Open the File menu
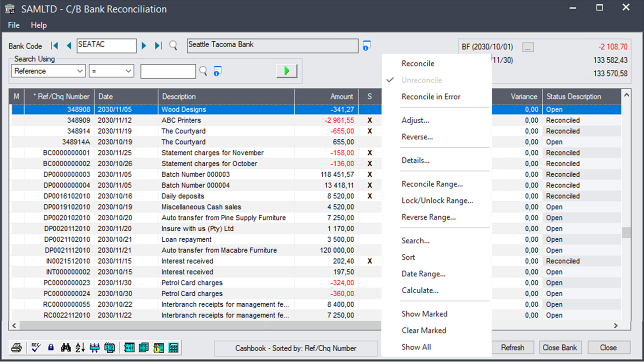644x362 pixels. 13,25
